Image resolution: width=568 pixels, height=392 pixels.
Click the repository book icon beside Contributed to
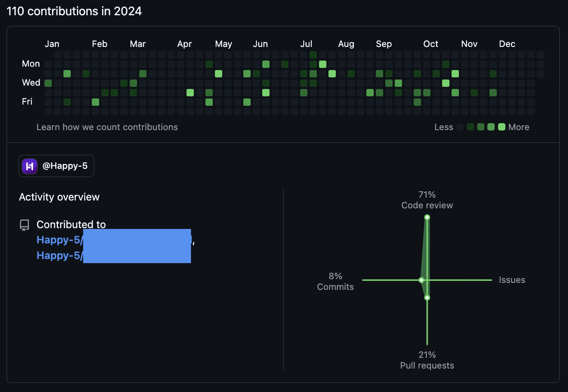pos(24,225)
